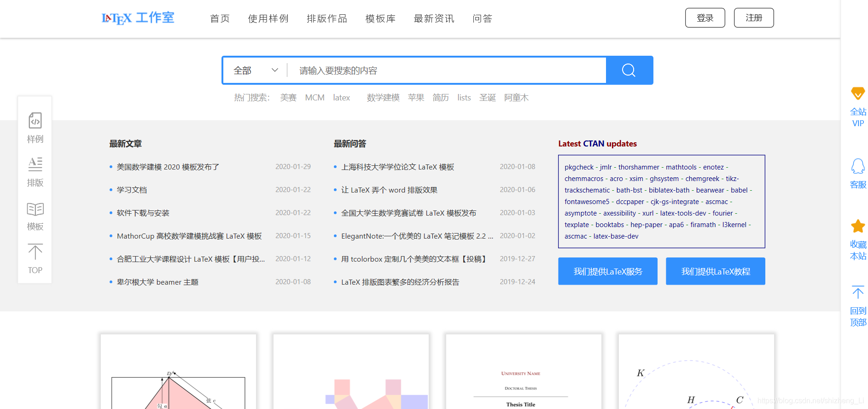The height and width of the screenshot is (409, 868).
Task: Open article 学习文档
Action: point(132,190)
